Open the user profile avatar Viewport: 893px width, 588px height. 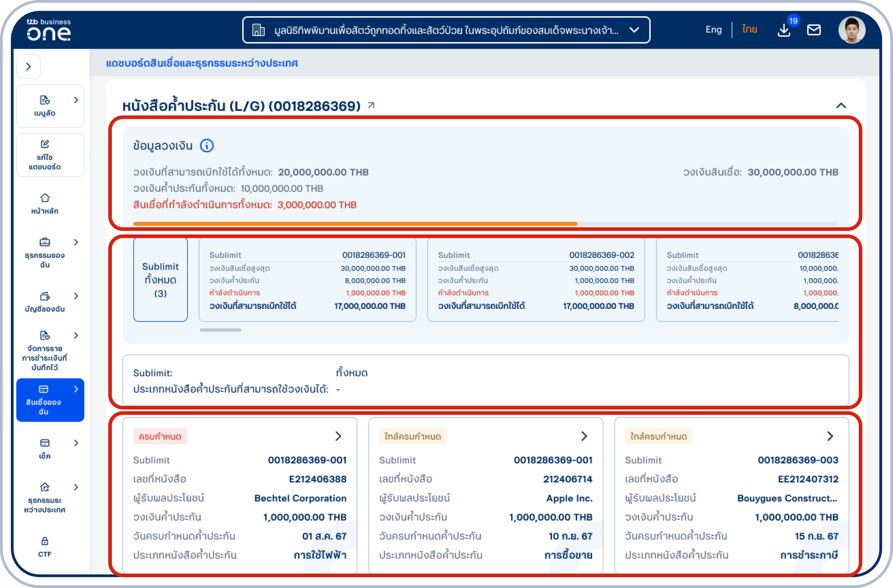tap(852, 30)
